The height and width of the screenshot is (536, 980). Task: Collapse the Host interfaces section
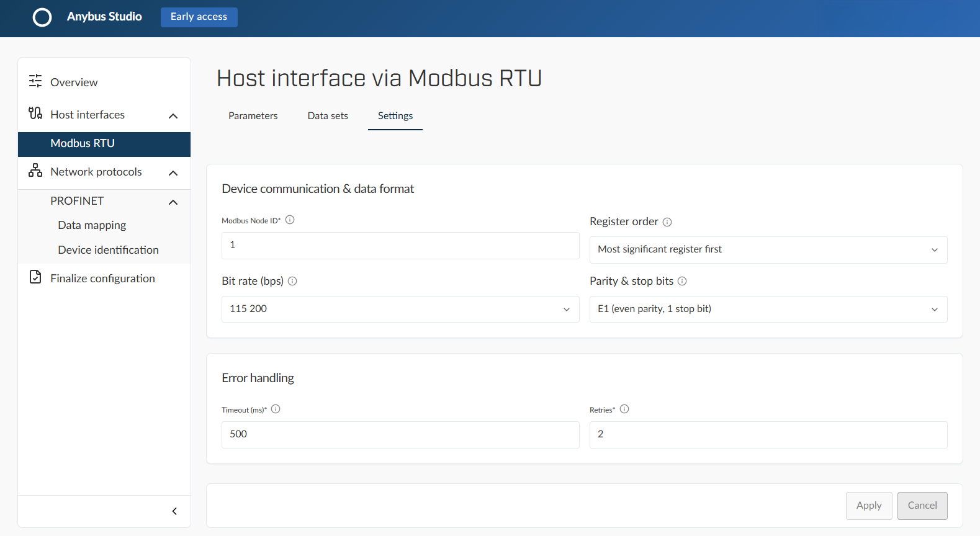pyautogui.click(x=173, y=116)
